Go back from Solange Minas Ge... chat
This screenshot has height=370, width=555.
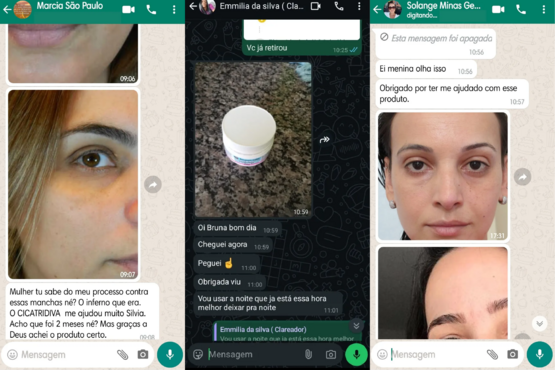click(377, 10)
